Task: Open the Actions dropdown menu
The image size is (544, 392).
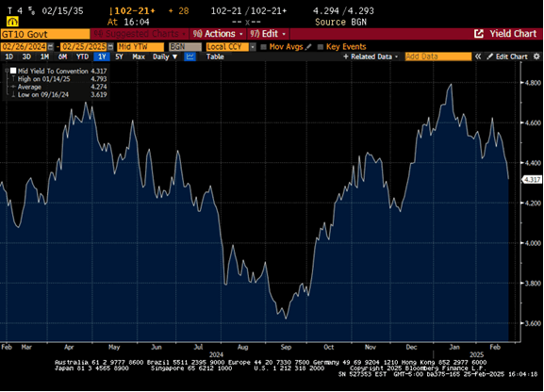Action: tap(218, 34)
